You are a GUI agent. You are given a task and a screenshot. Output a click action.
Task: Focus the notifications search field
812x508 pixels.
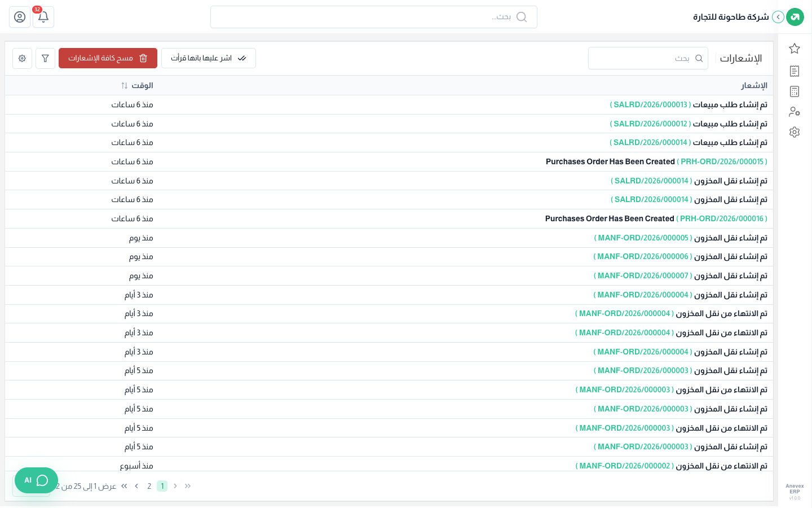[x=648, y=58]
